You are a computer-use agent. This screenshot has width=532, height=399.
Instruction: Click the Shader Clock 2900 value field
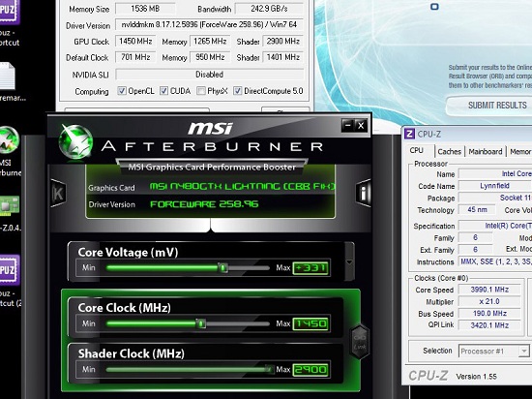311,370
